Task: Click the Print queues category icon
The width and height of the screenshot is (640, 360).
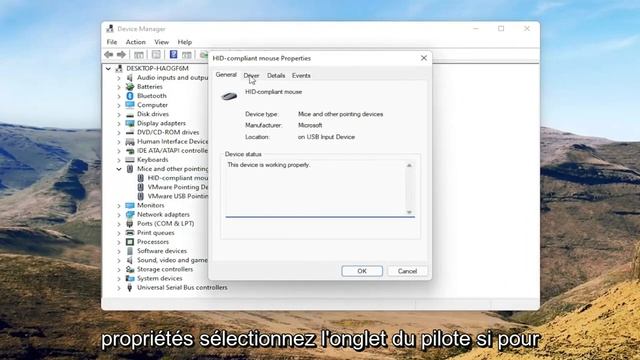Action: (130, 233)
